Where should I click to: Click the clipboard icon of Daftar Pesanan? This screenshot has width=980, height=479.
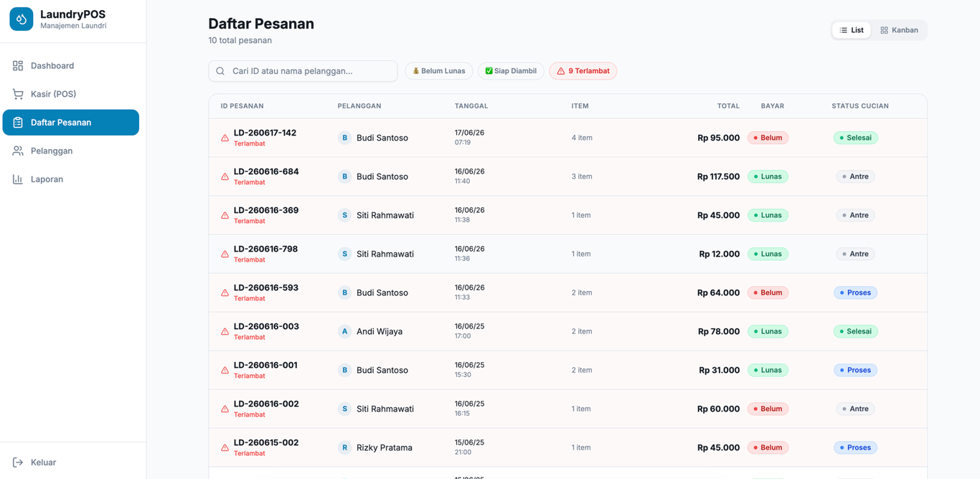[18, 123]
